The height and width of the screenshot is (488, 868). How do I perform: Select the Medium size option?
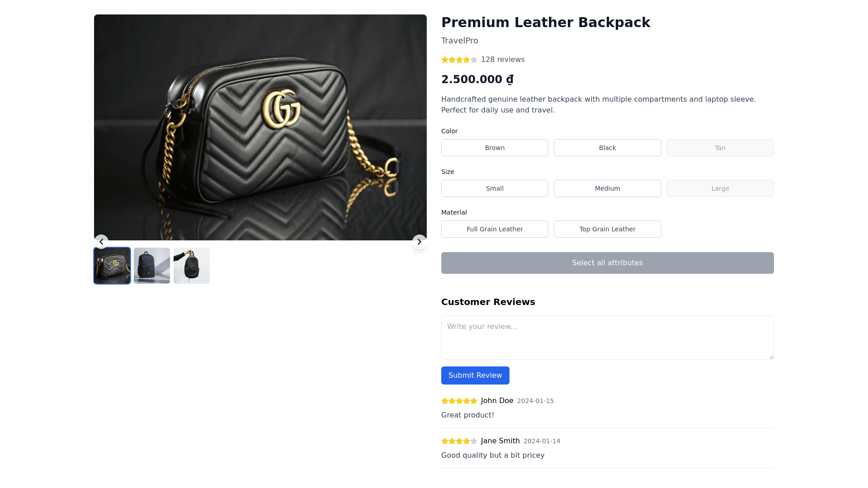[x=607, y=188]
